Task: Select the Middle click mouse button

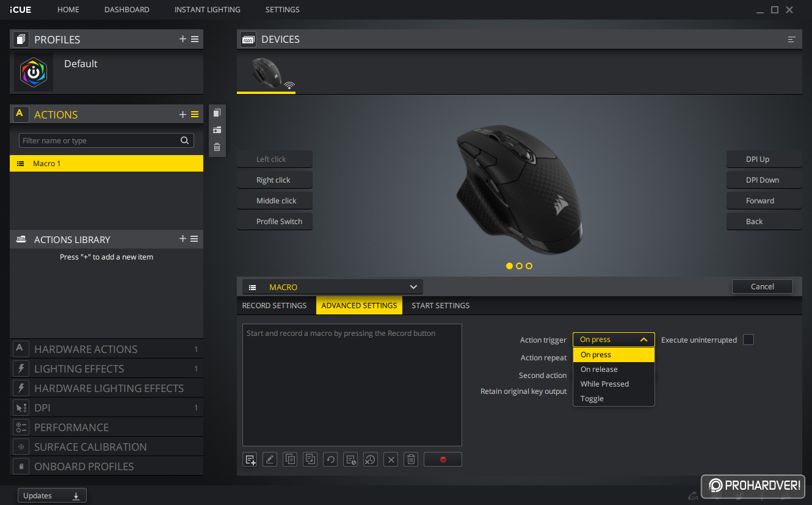Action: (275, 201)
